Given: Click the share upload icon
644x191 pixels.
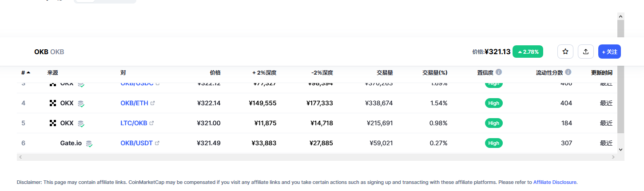Looking at the screenshot, I should (x=586, y=52).
